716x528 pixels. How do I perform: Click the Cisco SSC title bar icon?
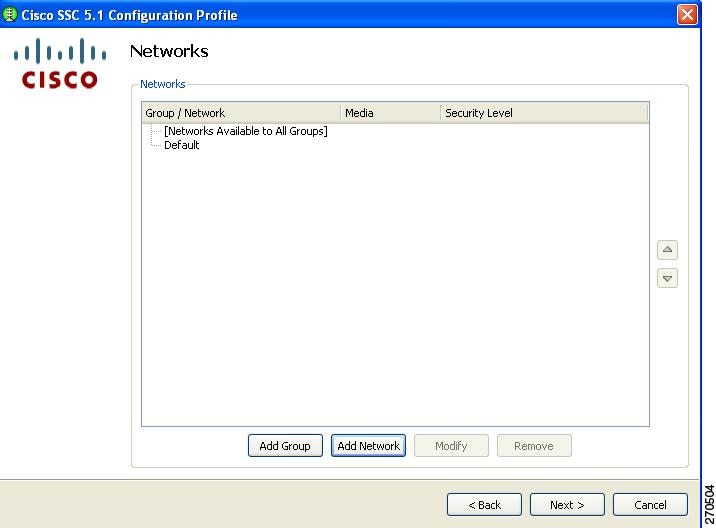(10, 15)
